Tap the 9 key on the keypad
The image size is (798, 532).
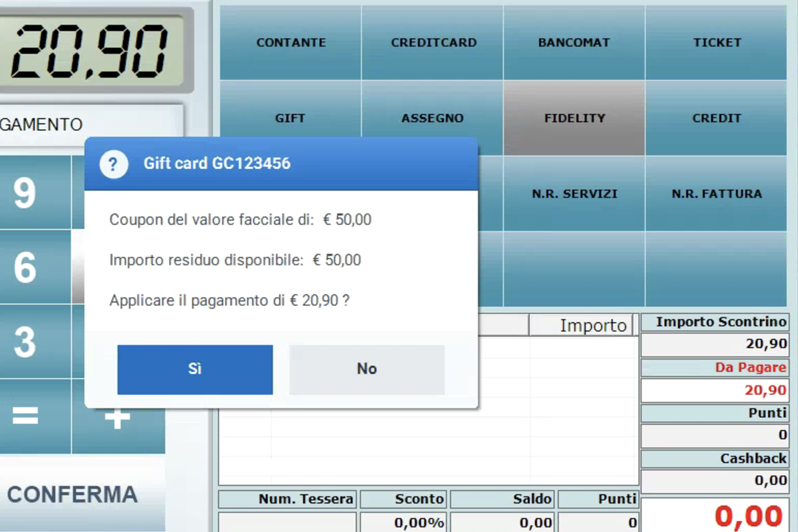click(x=35, y=192)
